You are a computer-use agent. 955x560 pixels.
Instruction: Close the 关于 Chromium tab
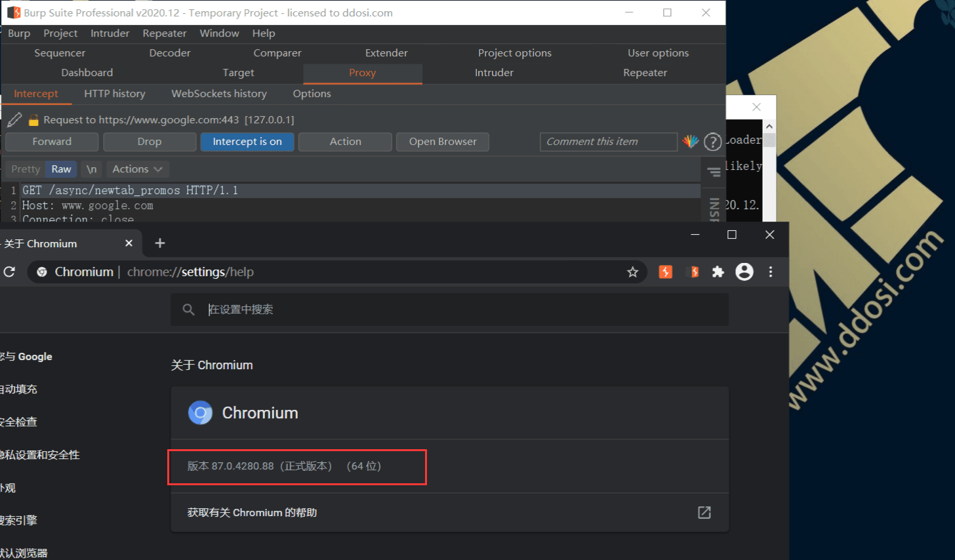(129, 243)
